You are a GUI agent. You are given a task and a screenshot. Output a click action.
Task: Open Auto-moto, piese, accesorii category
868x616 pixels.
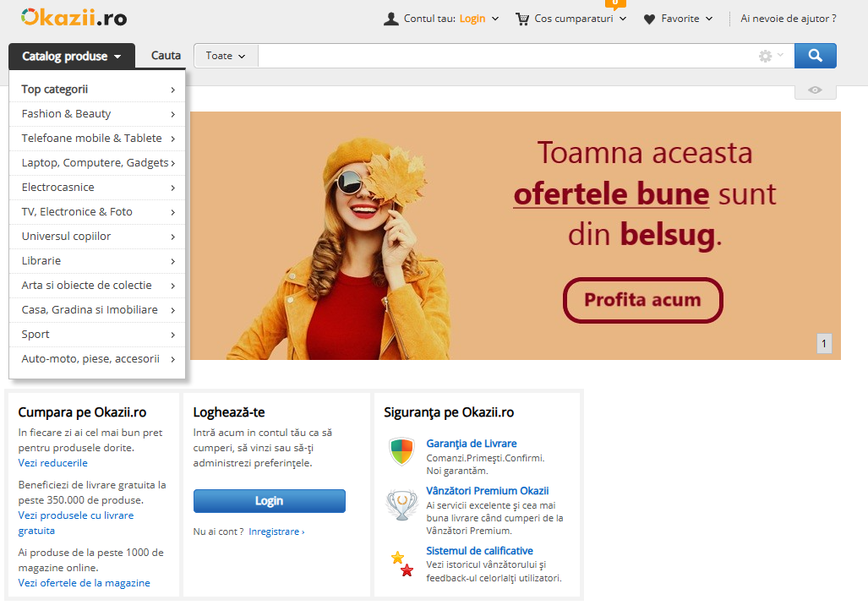pyautogui.click(x=97, y=359)
